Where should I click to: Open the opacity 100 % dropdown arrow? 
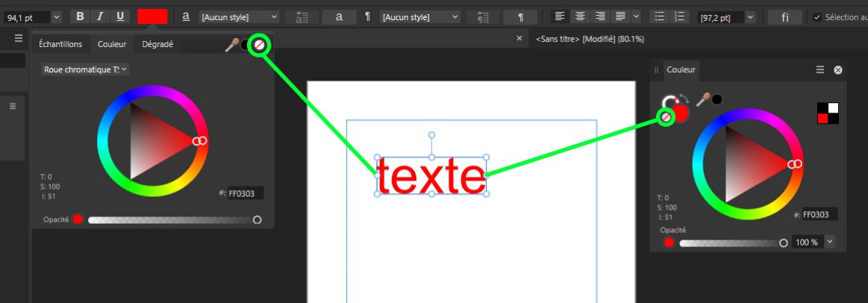click(x=829, y=242)
